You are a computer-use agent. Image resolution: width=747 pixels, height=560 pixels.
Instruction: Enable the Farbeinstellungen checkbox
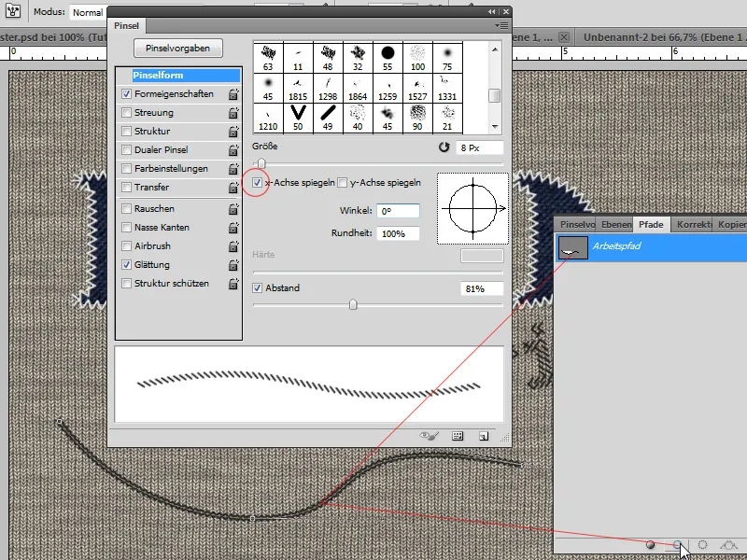click(x=126, y=168)
